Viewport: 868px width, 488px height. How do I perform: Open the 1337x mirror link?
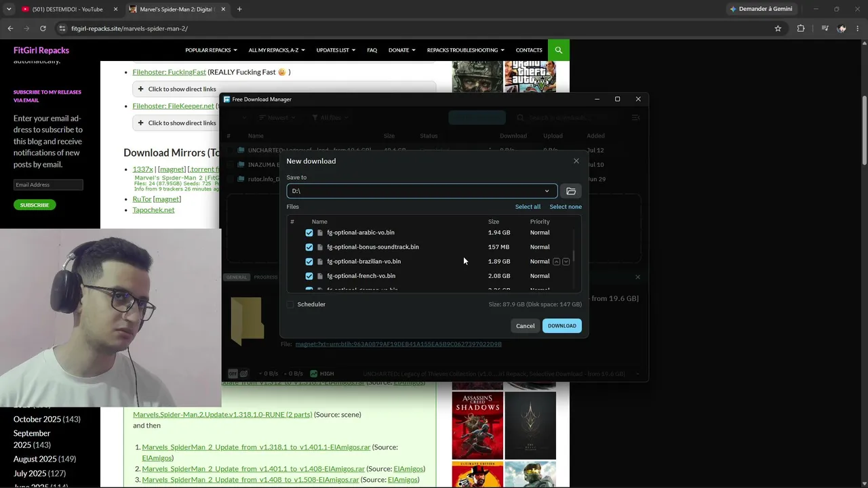142,169
